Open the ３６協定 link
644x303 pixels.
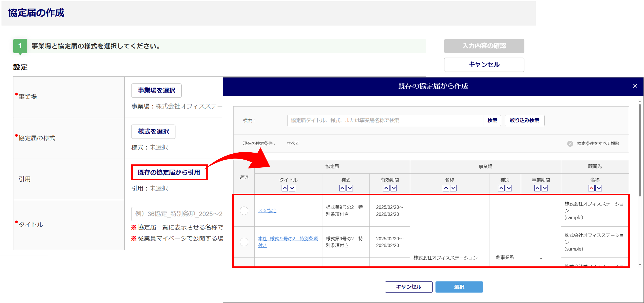tap(267, 210)
